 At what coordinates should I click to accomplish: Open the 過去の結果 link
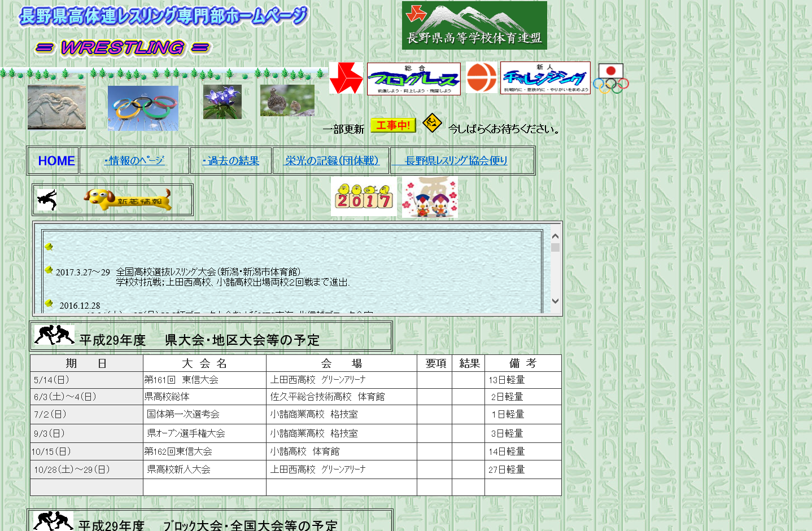pyautogui.click(x=231, y=161)
